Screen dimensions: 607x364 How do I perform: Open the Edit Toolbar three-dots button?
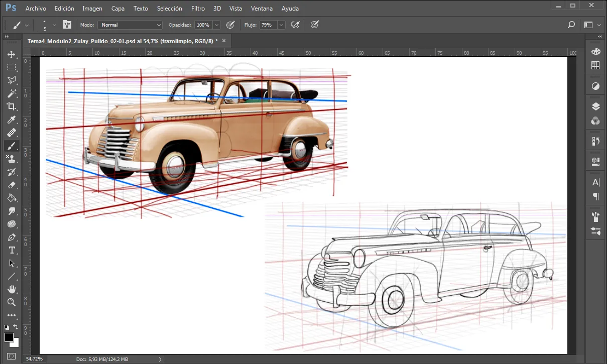click(x=12, y=315)
